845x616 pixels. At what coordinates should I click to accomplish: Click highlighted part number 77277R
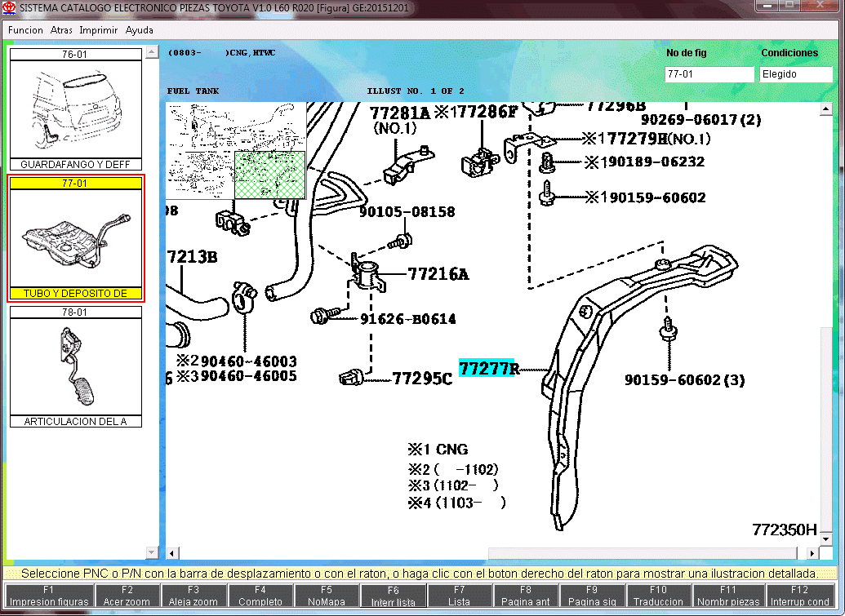click(488, 369)
